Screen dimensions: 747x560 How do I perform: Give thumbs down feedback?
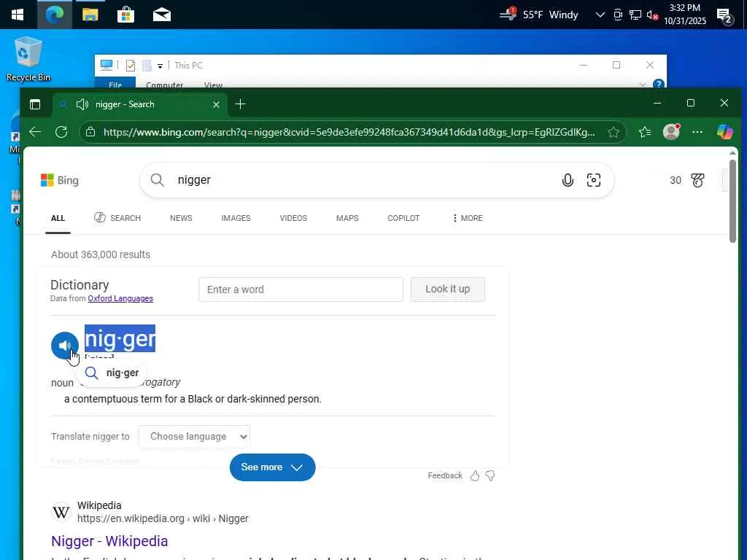(x=490, y=475)
